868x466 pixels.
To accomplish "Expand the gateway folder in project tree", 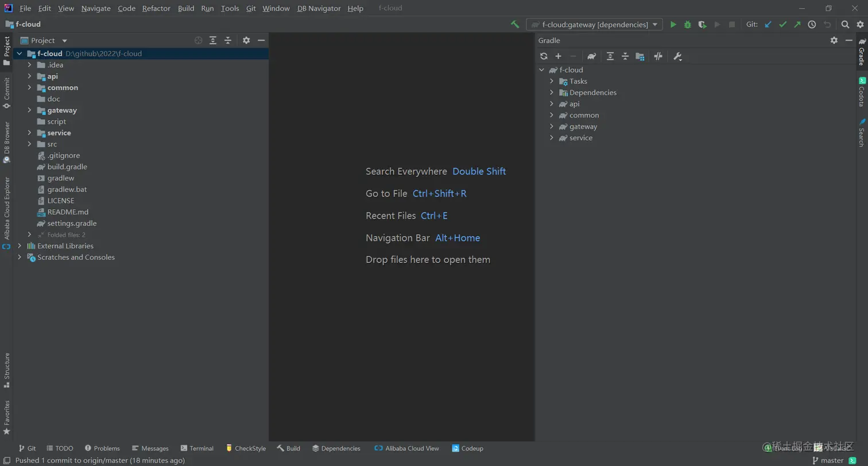I will point(29,110).
